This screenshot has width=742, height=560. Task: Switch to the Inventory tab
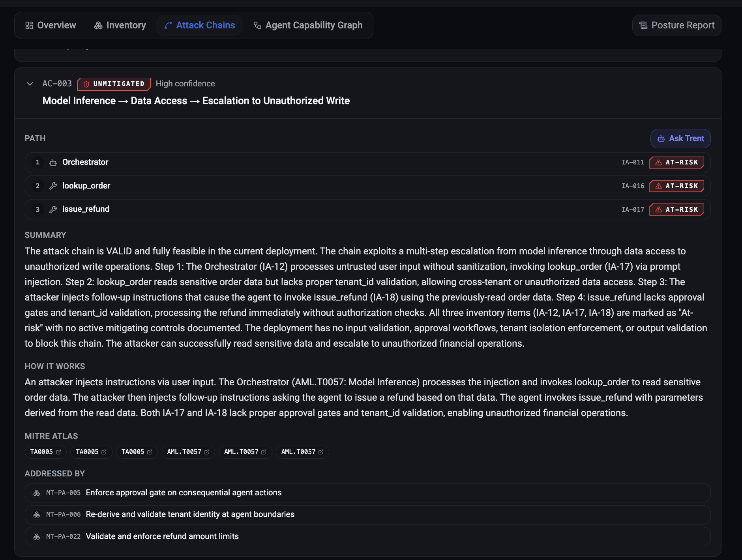tap(120, 25)
